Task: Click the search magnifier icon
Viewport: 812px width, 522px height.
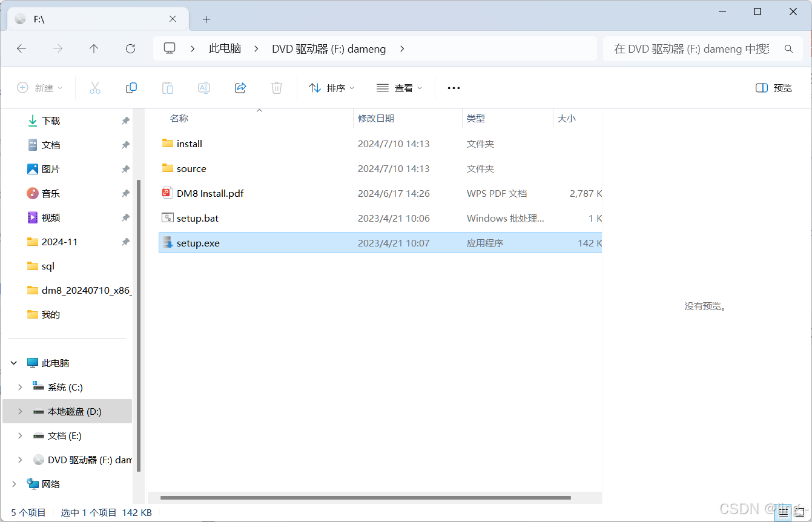Action: click(788, 48)
